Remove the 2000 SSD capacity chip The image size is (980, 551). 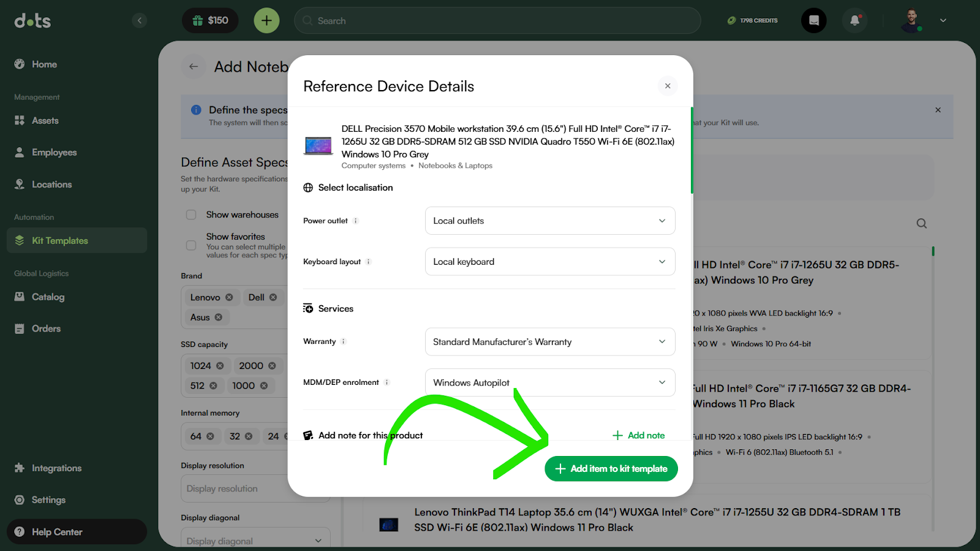[272, 366]
